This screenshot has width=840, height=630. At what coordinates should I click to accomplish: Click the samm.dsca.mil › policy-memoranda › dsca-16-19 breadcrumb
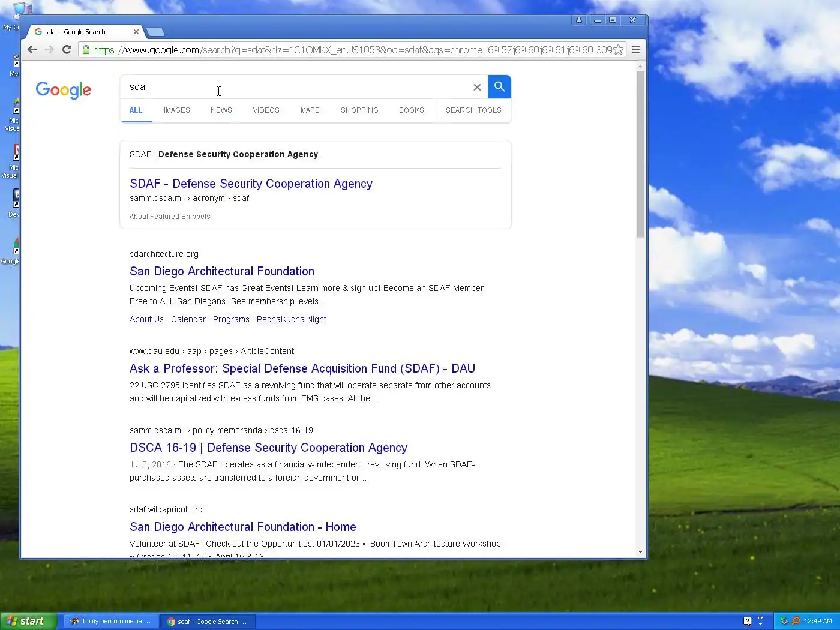221,430
